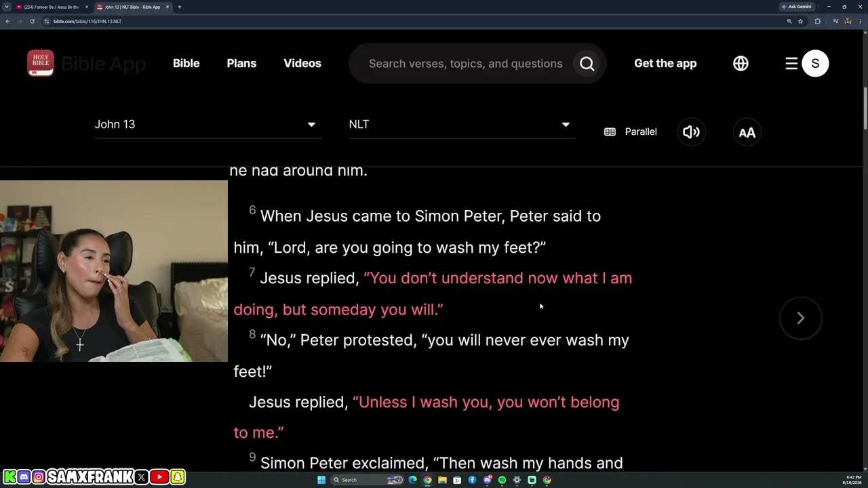Click the bible.com address bar URL
This screenshot has width=868, height=488.
point(87,21)
